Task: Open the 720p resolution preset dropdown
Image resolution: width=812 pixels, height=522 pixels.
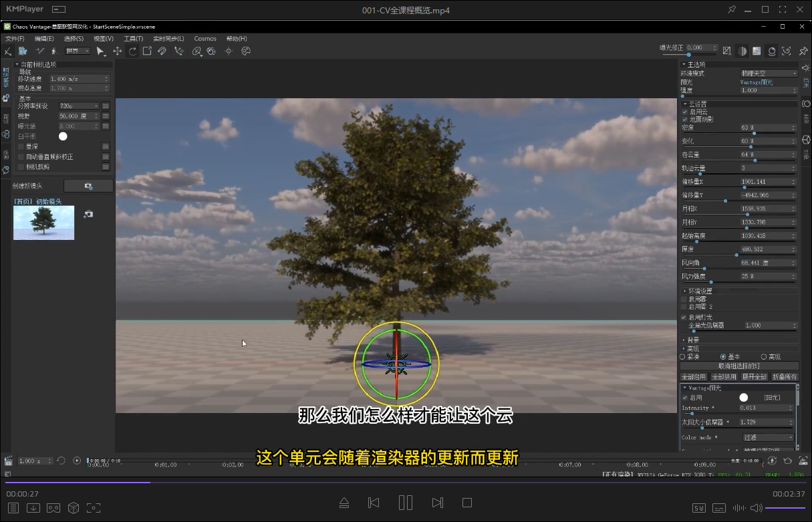Action: pyautogui.click(x=79, y=106)
